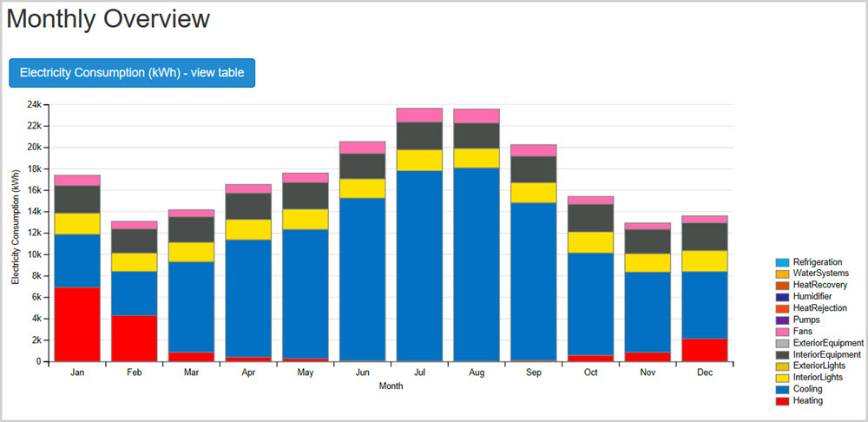Click the Nov axis label
Image resolution: width=868 pixels, height=422 pixels.
(648, 373)
